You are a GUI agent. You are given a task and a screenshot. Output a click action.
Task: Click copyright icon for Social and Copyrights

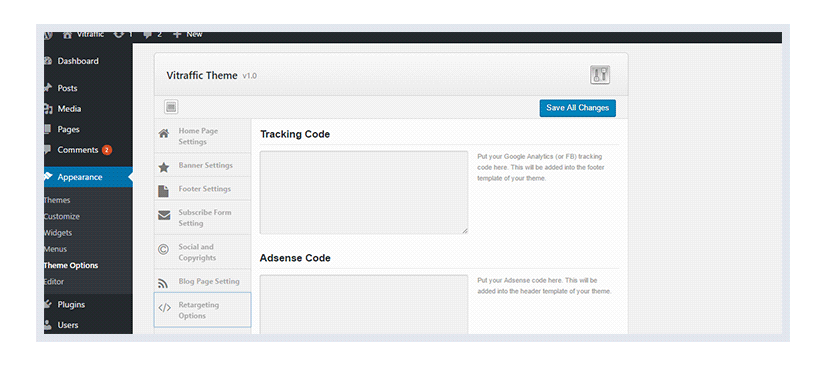(163, 250)
